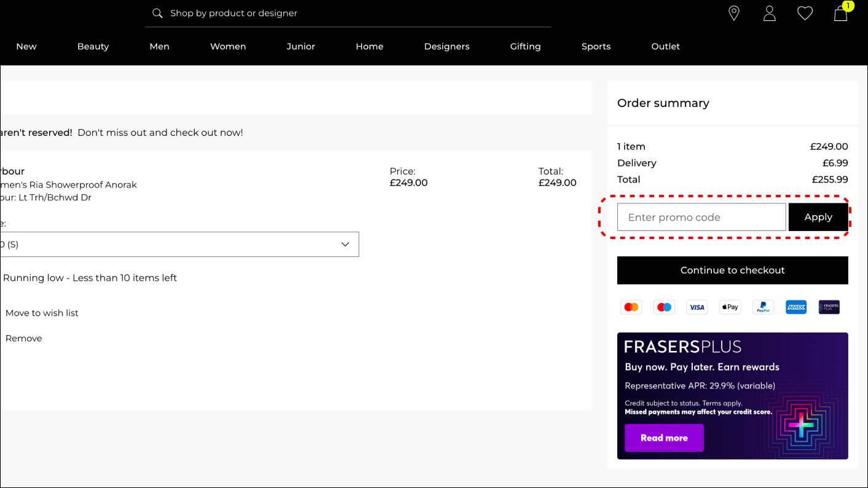Screen dimensions: 868x488
Task: Open the Junior menu
Action: [301, 46]
